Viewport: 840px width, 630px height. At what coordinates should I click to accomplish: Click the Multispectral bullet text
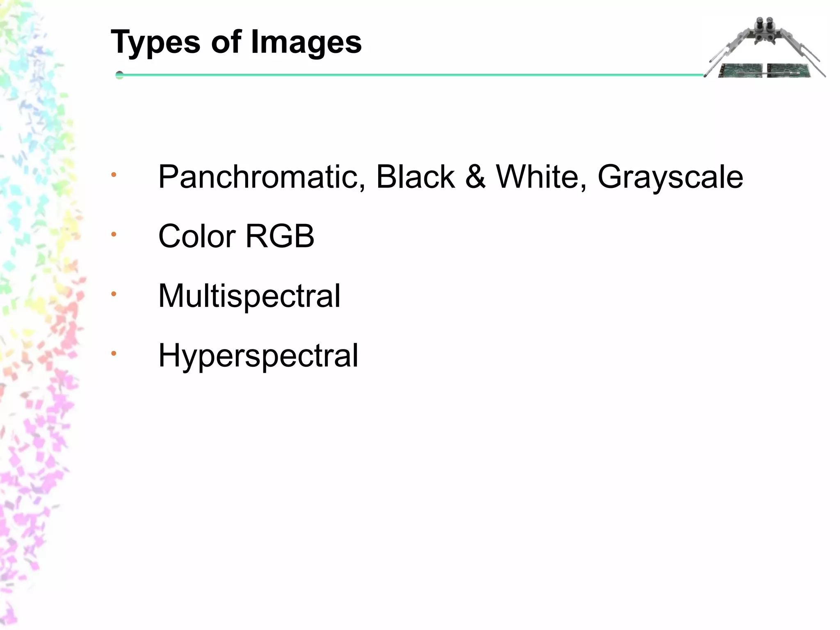[x=249, y=296]
